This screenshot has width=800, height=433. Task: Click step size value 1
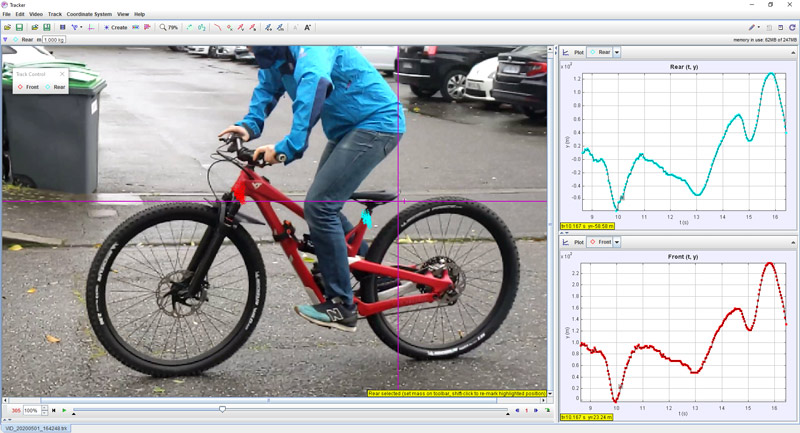click(x=527, y=411)
